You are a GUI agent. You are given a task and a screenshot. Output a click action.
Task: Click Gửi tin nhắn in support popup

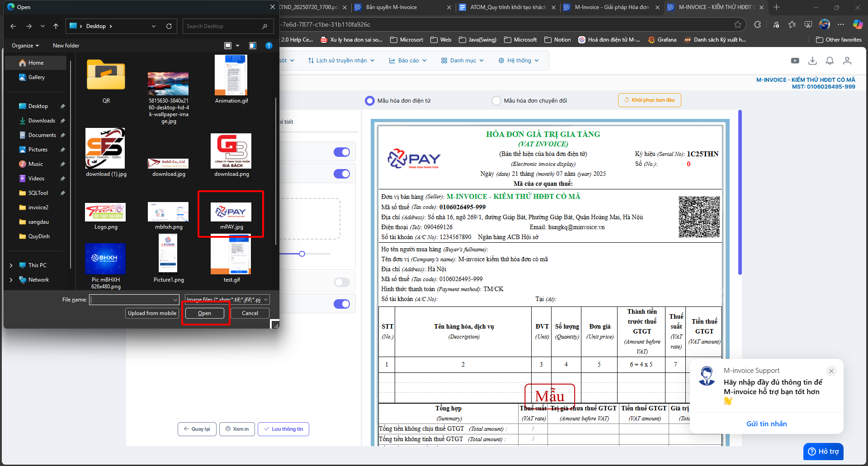pyautogui.click(x=767, y=424)
